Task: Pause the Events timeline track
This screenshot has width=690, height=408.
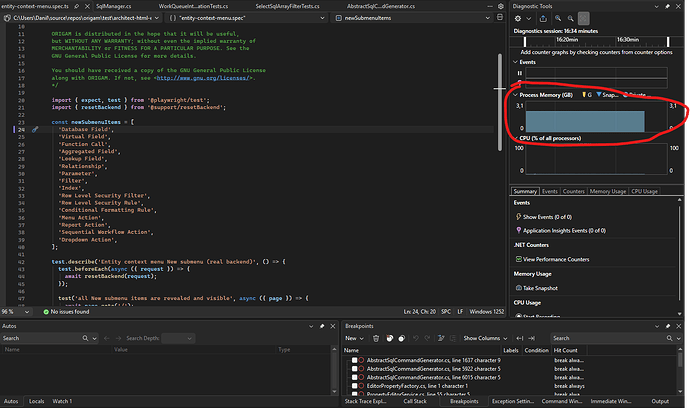Action: pyautogui.click(x=520, y=73)
